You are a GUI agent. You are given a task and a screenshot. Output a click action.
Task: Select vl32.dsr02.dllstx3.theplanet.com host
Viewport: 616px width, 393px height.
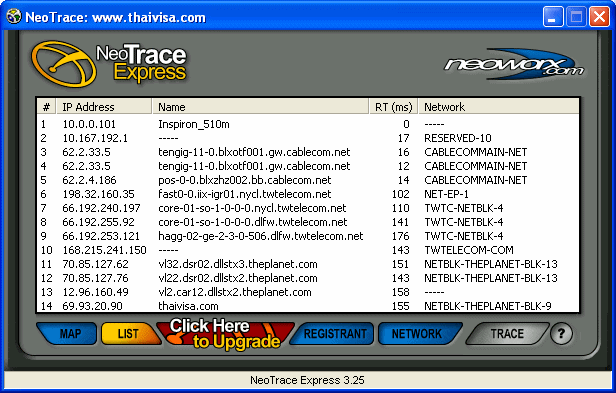coord(238,264)
